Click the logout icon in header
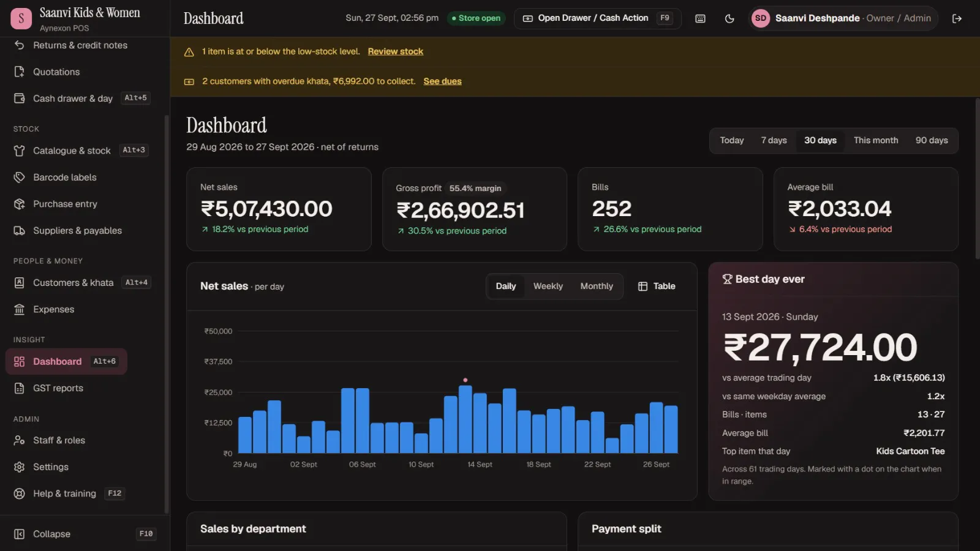980x551 pixels. click(957, 18)
